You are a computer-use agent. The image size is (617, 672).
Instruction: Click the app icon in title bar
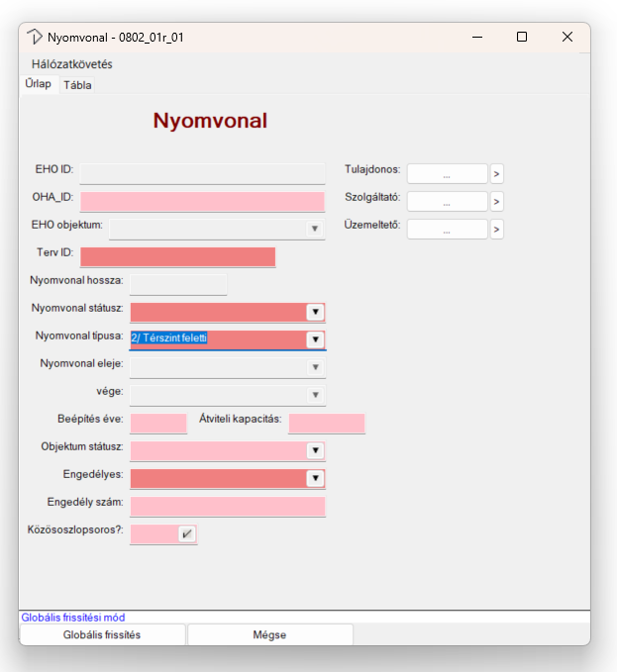click(x=35, y=37)
